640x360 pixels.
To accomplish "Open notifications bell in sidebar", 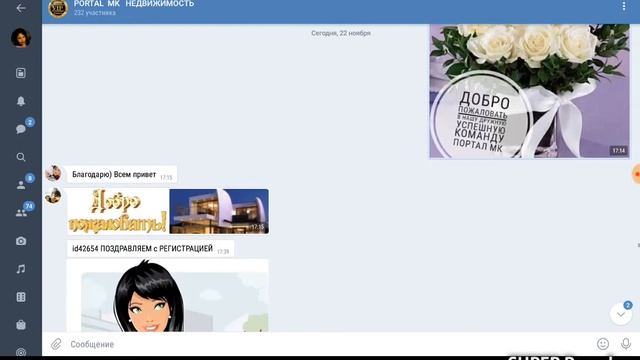I will pyautogui.click(x=21, y=101).
